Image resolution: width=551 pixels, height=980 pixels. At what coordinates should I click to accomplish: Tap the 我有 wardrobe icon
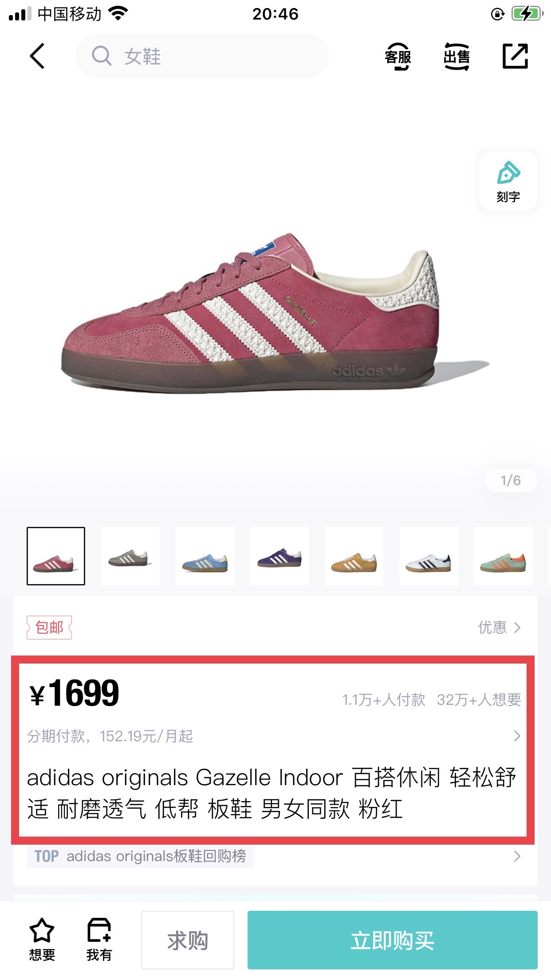click(x=99, y=940)
